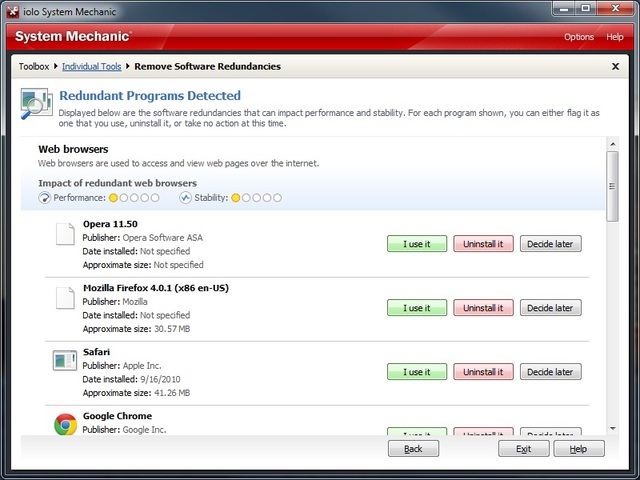640x480 pixels.
Task: Click the iolo System Mechanic title bar icon
Action: click(x=12, y=11)
